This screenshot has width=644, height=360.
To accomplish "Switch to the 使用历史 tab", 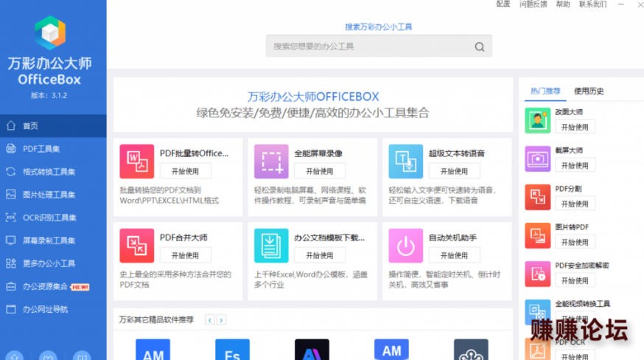I will coord(589,91).
